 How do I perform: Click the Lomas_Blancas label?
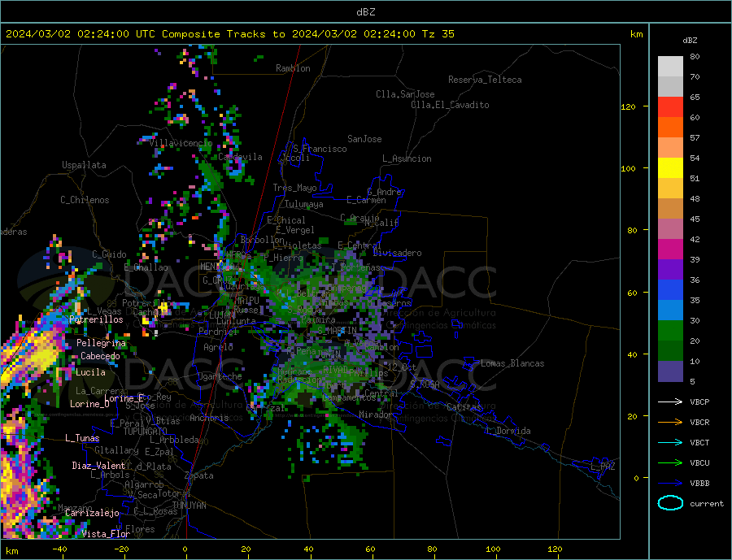[512, 363]
